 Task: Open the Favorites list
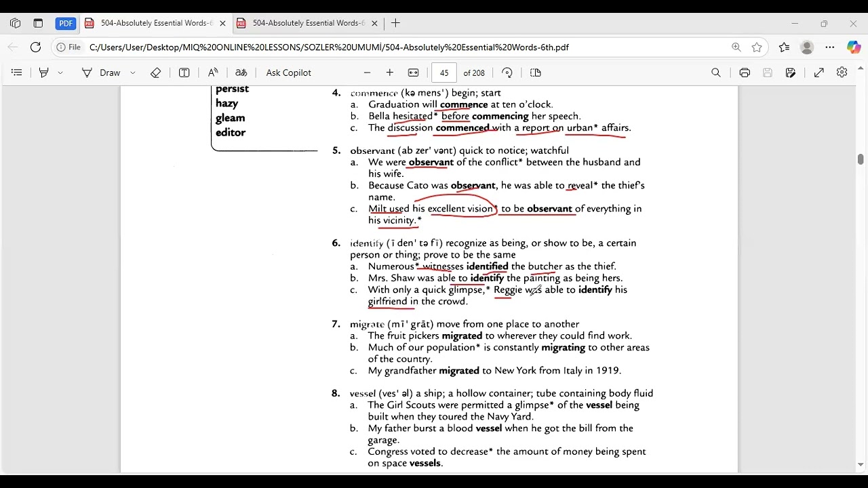tap(784, 47)
